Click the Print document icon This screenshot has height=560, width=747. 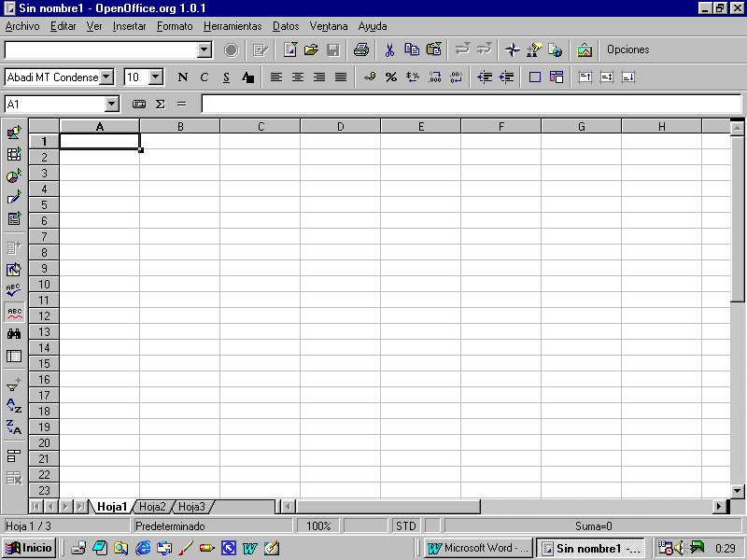360,50
